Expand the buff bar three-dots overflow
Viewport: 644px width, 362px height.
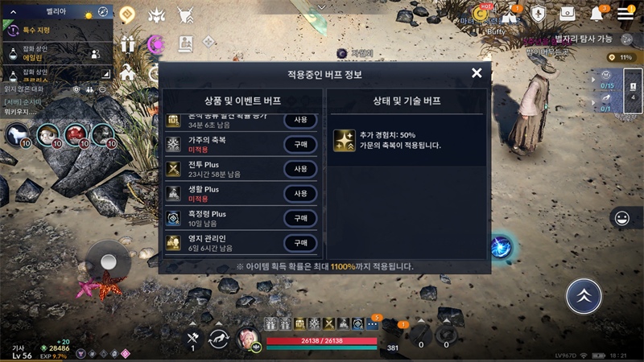(x=372, y=324)
